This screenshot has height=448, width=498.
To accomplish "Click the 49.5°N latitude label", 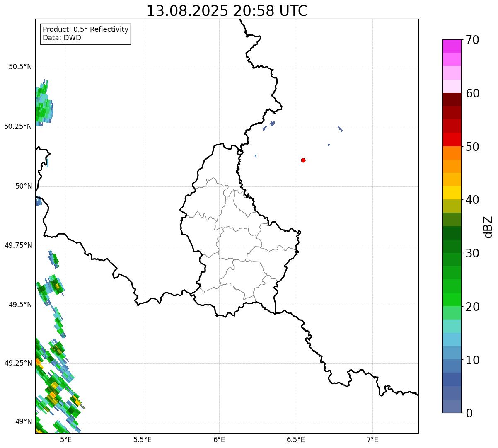I will pyautogui.click(x=20, y=305).
